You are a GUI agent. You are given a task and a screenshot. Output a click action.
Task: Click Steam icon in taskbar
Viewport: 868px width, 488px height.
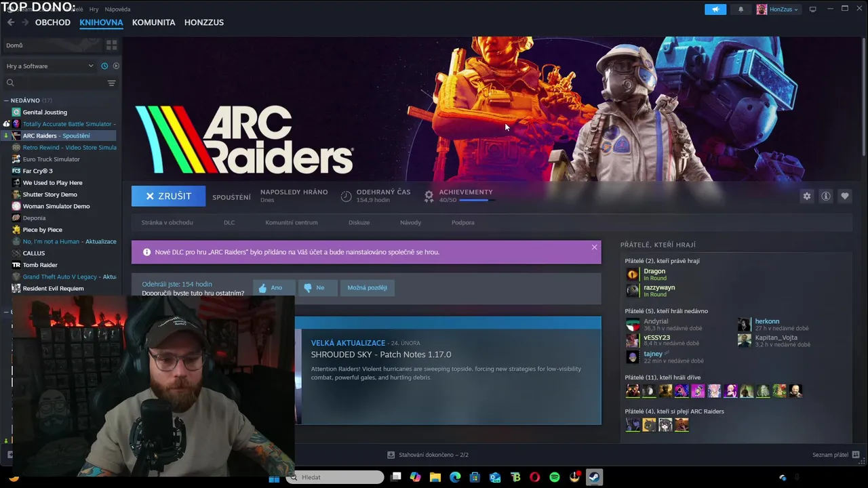[594, 477]
